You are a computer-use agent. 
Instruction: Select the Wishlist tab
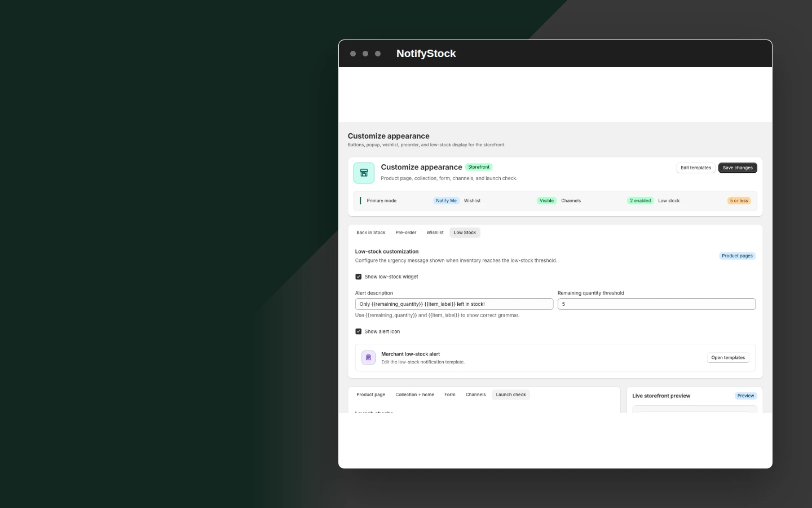[x=435, y=233]
